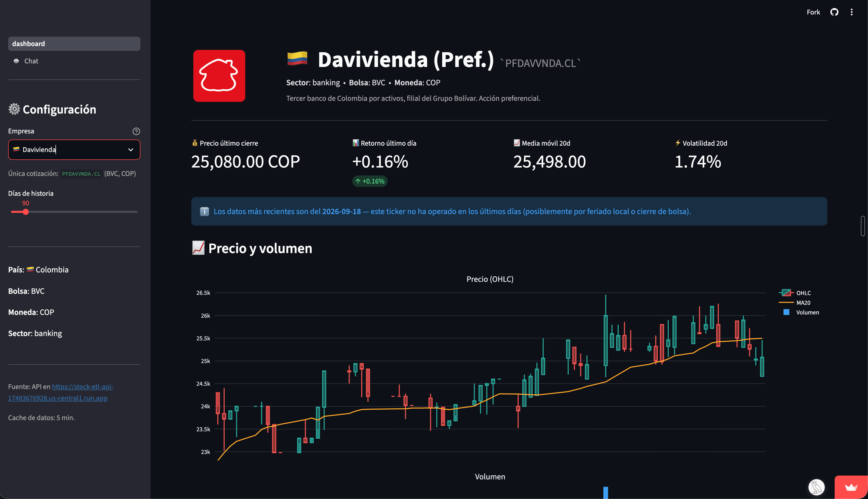Click the owl avatar icon at bottom

[816, 487]
